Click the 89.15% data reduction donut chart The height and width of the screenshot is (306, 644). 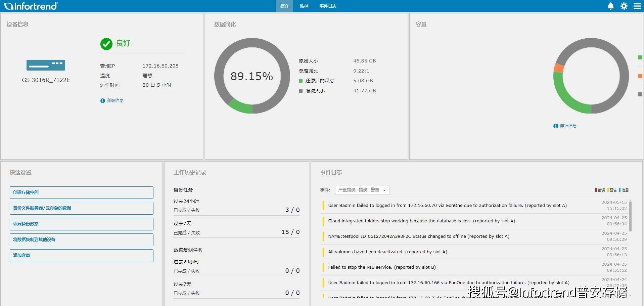(252, 76)
